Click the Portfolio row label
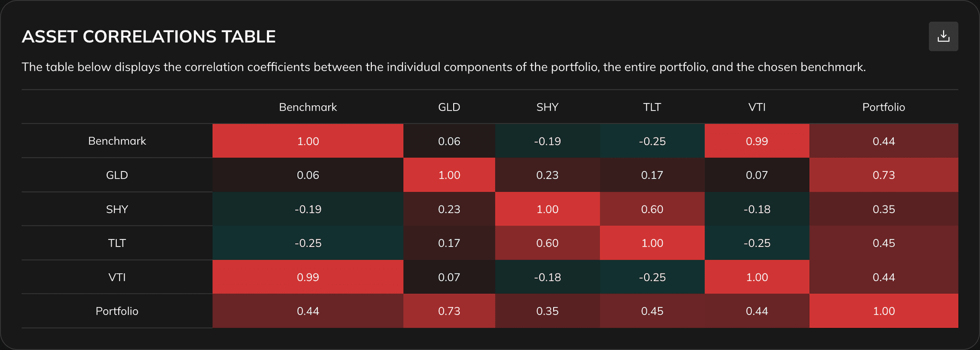Screen dimensions: 980x350 point(117,311)
